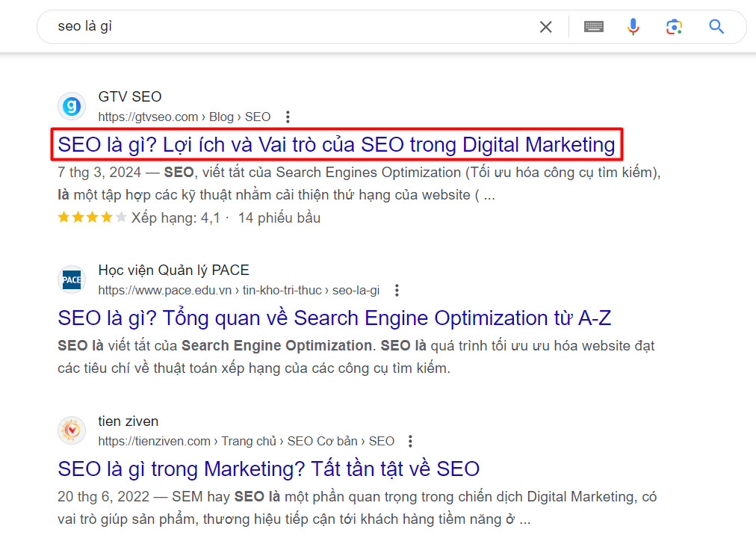This screenshot has width=756, height=550.
Task: Open more options for GTV SEO result
Action: (288, 117)
